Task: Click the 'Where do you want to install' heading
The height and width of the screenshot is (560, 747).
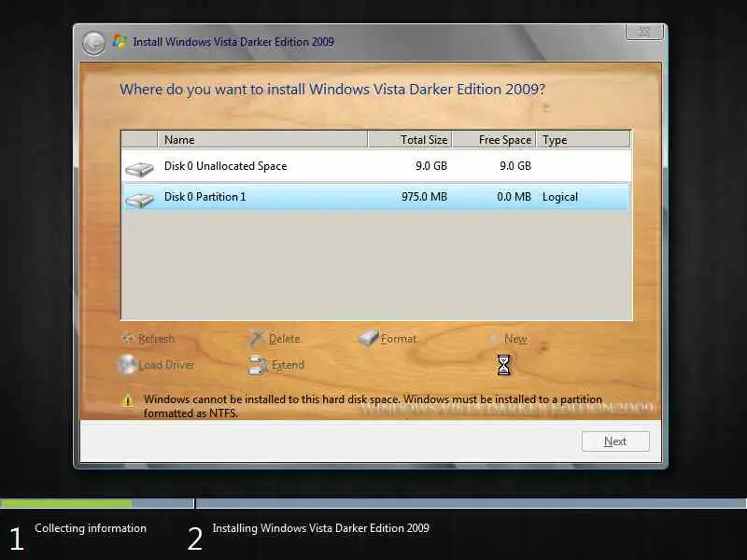Action: point(332,90)
